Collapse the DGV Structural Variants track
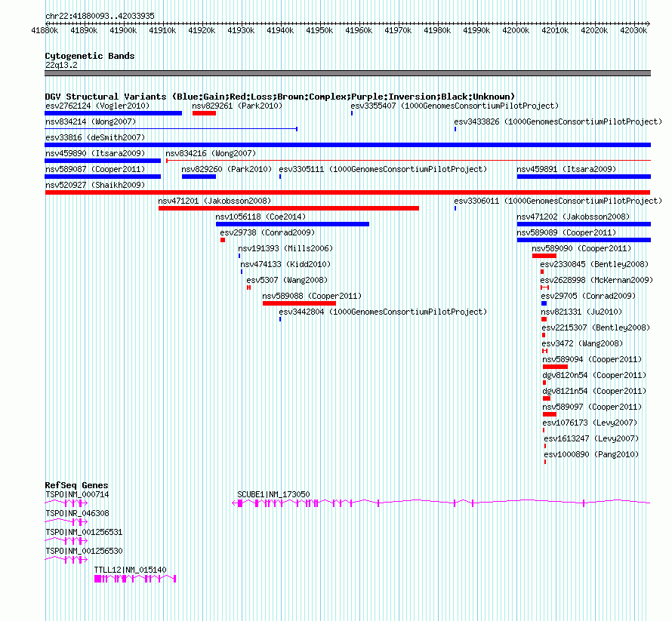This screenshot has width=672, height=621. (279, 97)
